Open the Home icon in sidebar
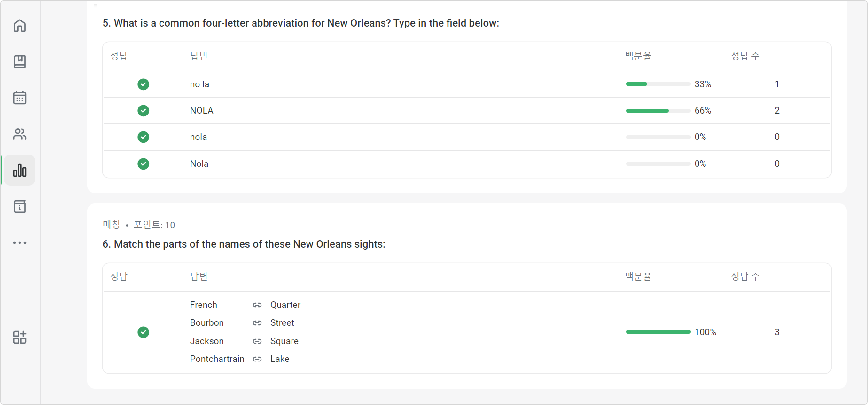868x405 pixels. click(x=19, y=26)
